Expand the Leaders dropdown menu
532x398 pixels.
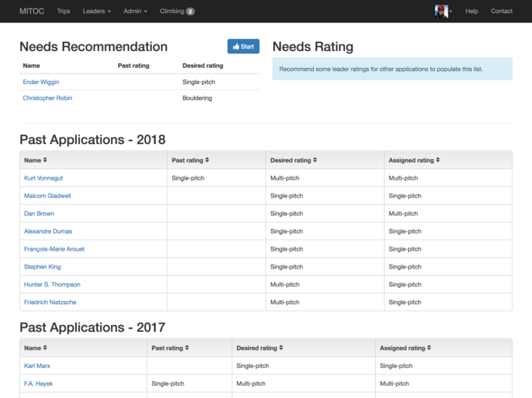[96, 11]
